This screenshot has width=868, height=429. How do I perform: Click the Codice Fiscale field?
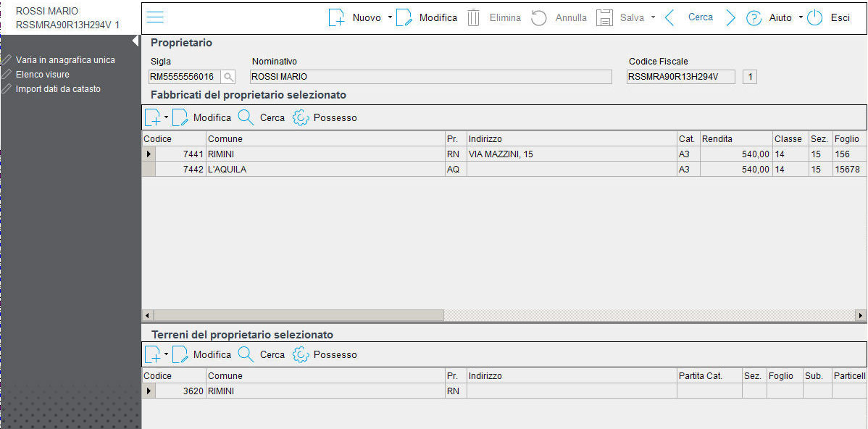coord(681,77)
